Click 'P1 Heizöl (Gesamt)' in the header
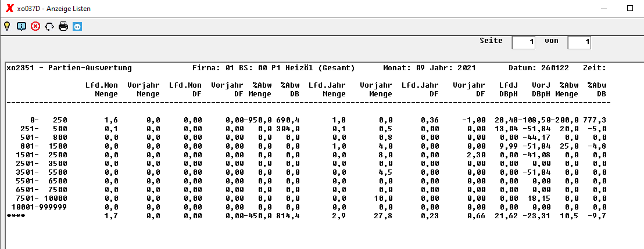The image size is (644, 249). coord(313,68)
